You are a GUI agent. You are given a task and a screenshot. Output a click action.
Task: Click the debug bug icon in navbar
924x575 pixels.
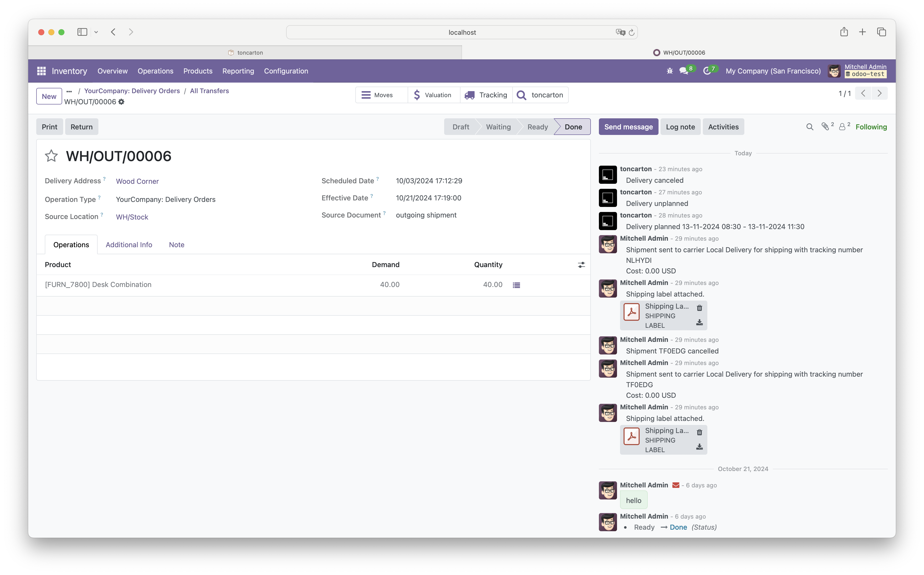point(670,71)
